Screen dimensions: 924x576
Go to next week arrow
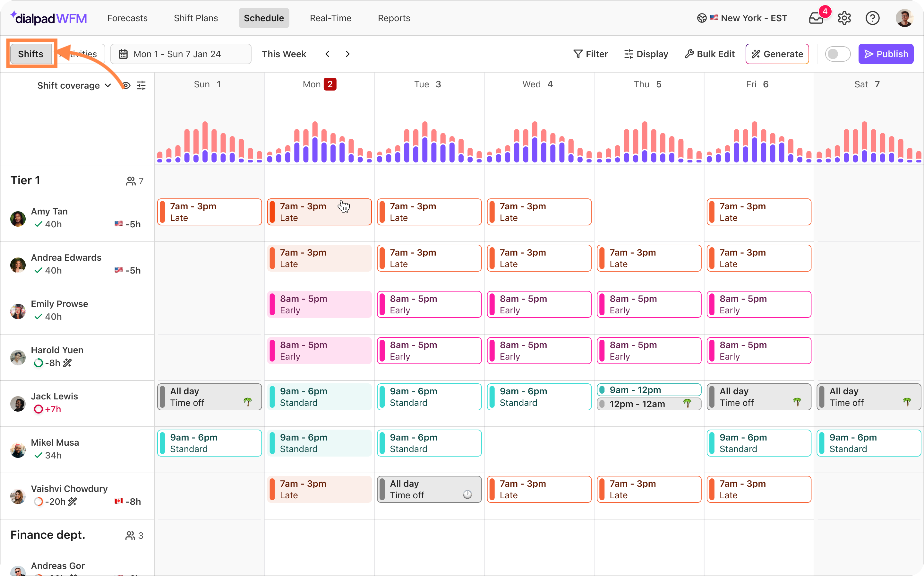click(347, 54)
